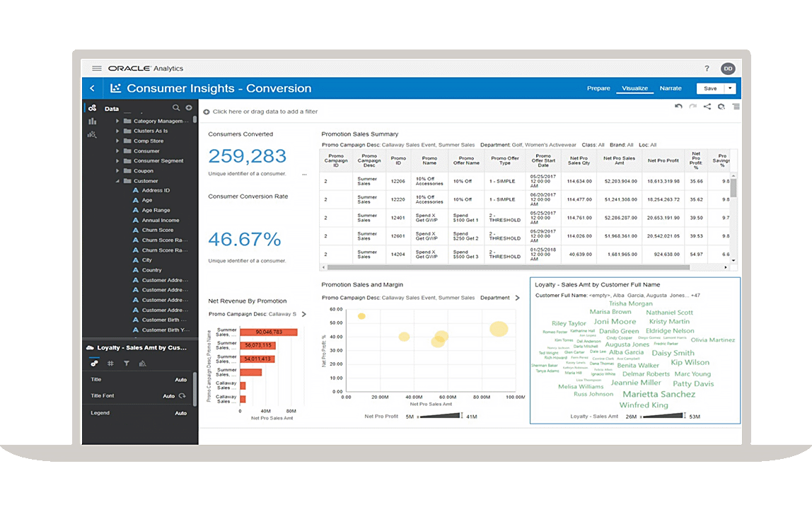The width and height of the screenshot is (812, 512).
Task: Switch to the Narrate tab
Action: pyautogui.click(x=671, y=88)
